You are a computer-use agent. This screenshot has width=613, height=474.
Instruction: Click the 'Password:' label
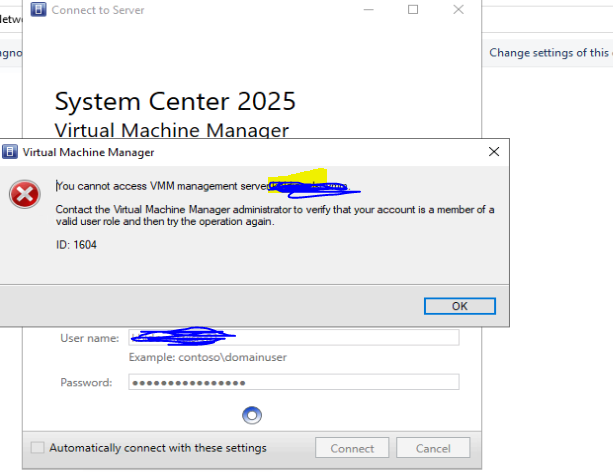pyautogui.click(x=86, y=382)
